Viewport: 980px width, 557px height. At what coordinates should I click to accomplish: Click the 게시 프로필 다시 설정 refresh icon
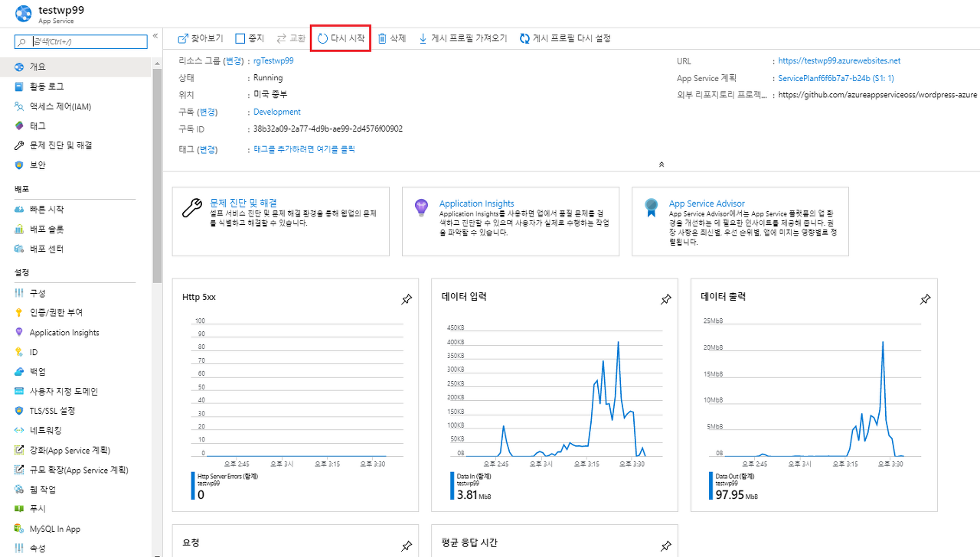(524, 38)
